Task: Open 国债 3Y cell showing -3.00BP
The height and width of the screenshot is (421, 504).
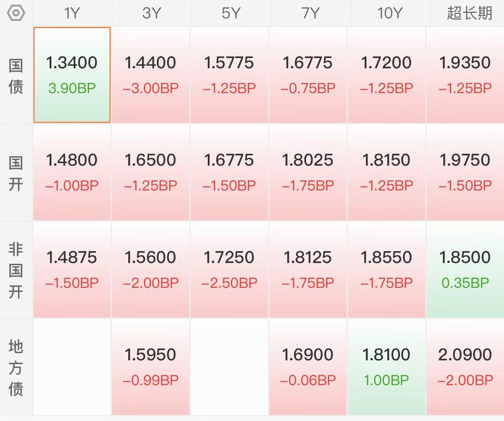Action: tap(150, 75)
